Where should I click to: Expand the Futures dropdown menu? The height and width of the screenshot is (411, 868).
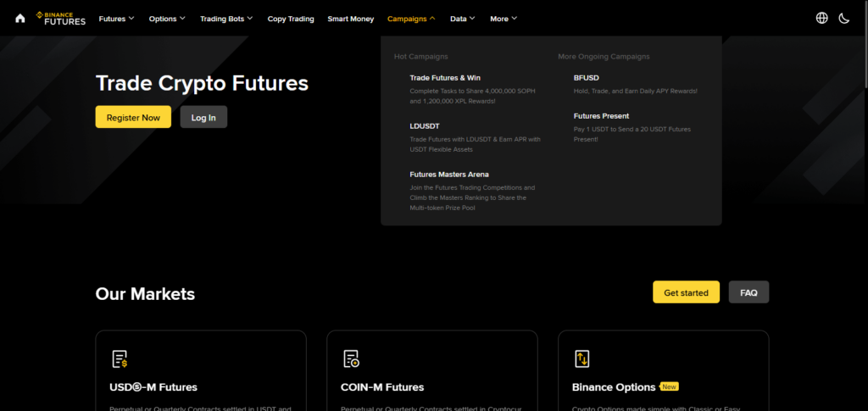click(116, 19)
